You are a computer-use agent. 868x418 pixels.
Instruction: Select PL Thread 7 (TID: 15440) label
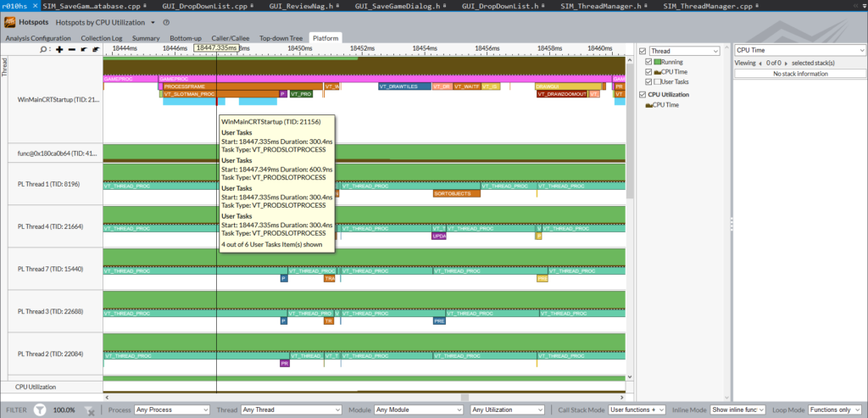click(x=50, y=269)
